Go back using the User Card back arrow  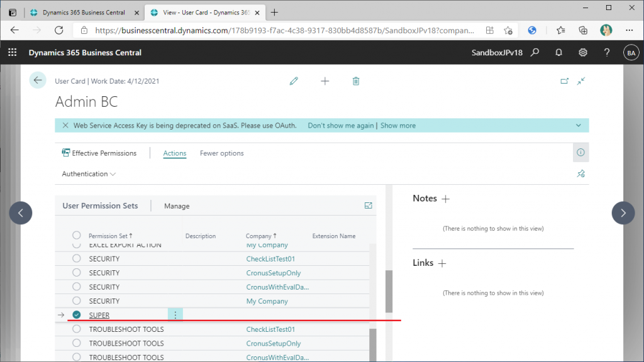pyautogui.click(x=38, y=80)
